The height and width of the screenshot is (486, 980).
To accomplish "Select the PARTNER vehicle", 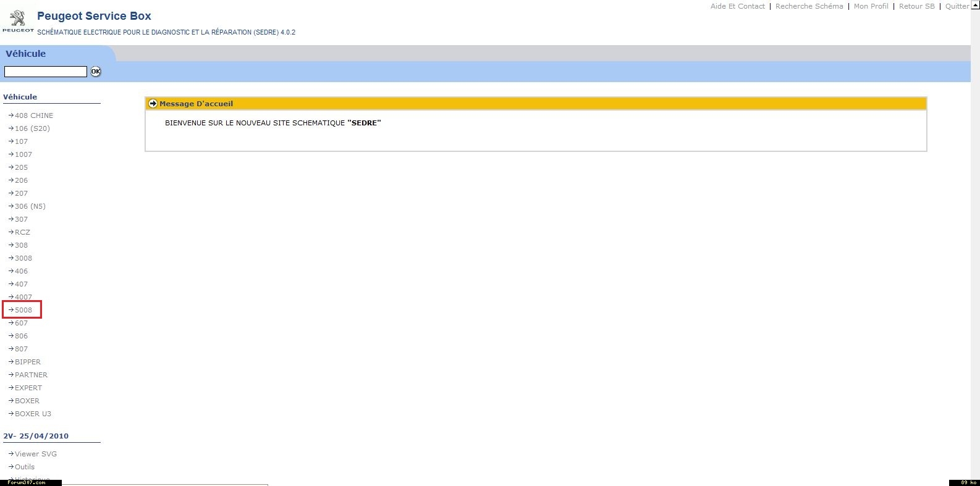I will 31,375.
